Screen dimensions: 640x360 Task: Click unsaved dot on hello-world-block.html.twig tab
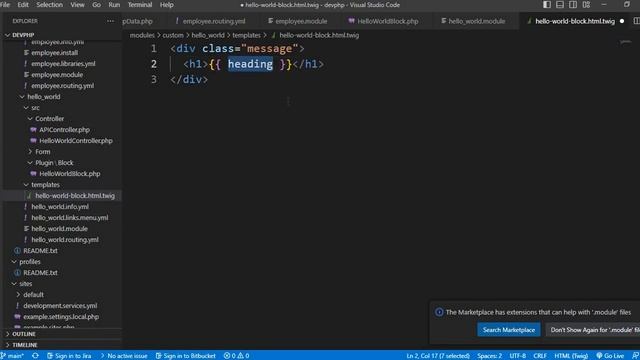coord(622,21)
